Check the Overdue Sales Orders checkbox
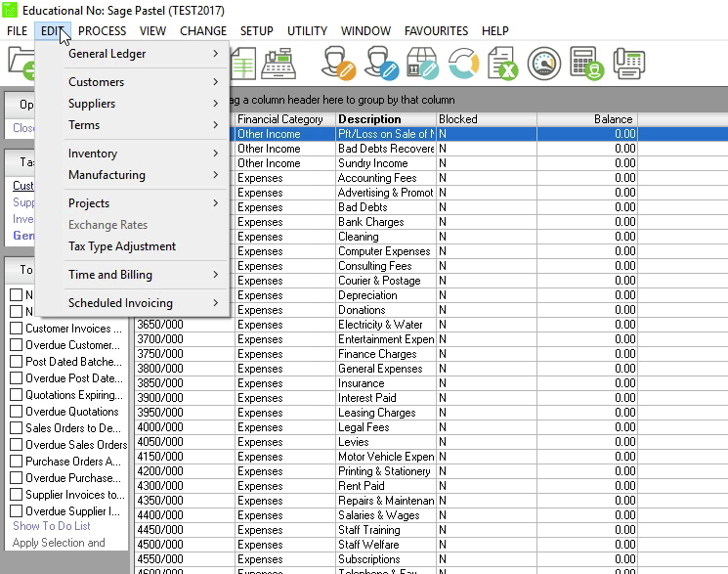728x574 pixels. click(x=16, y=445)
